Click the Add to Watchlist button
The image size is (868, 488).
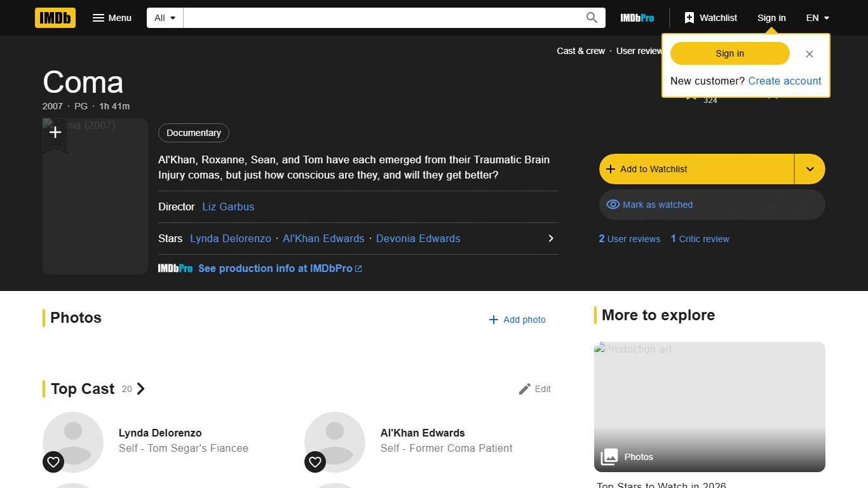point(696,169)
